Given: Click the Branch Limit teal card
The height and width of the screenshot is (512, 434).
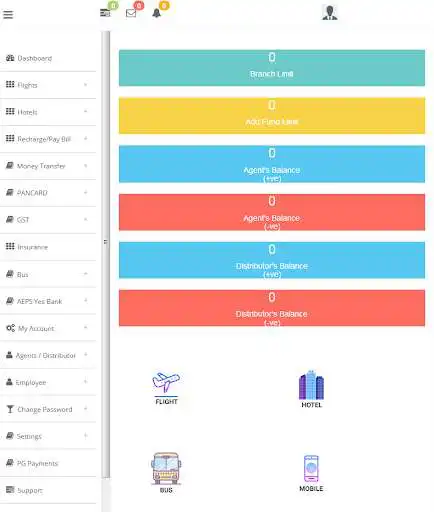Looking at the screenshot, I should tap(272, 68).
